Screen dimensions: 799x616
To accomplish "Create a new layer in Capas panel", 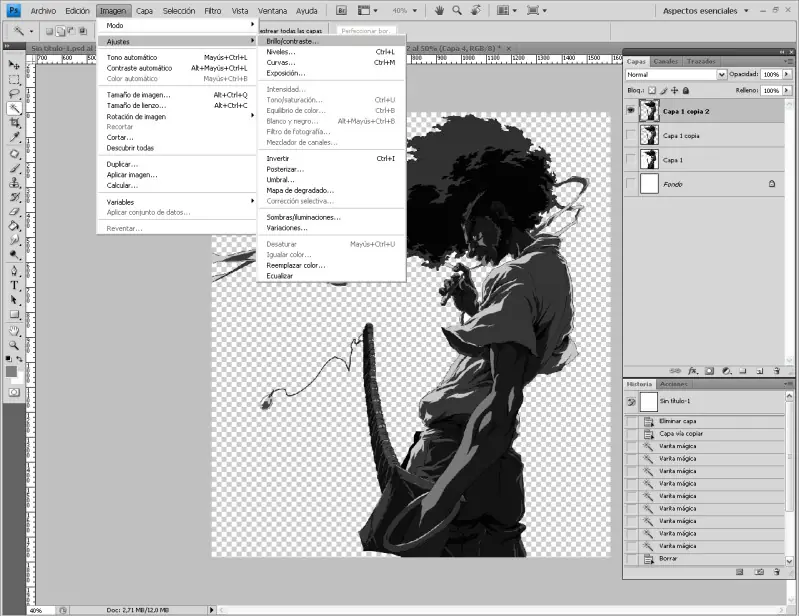I will (760, 371).
